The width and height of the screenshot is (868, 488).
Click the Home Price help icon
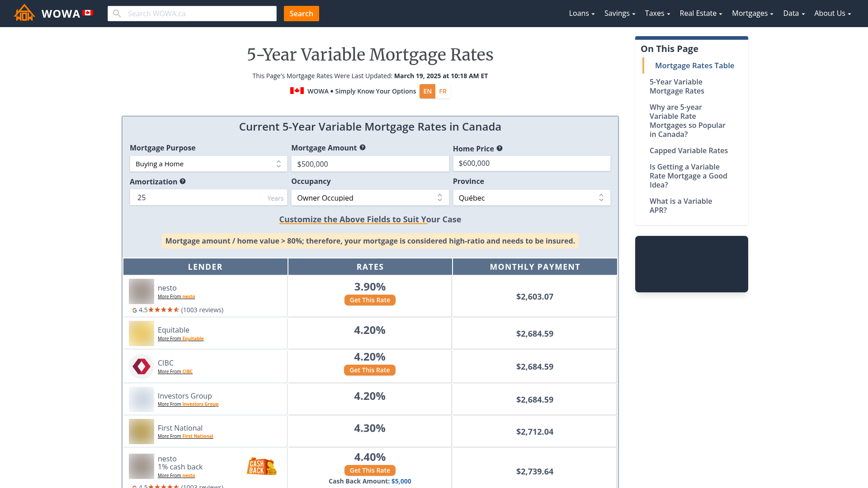tap(500, 148)
